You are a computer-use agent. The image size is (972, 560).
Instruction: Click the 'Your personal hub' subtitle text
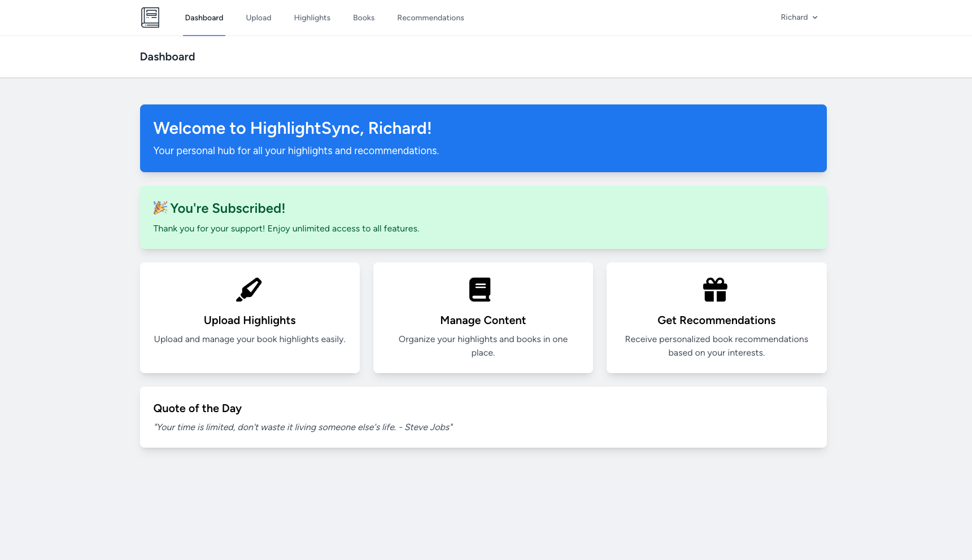tap(296, 151)
